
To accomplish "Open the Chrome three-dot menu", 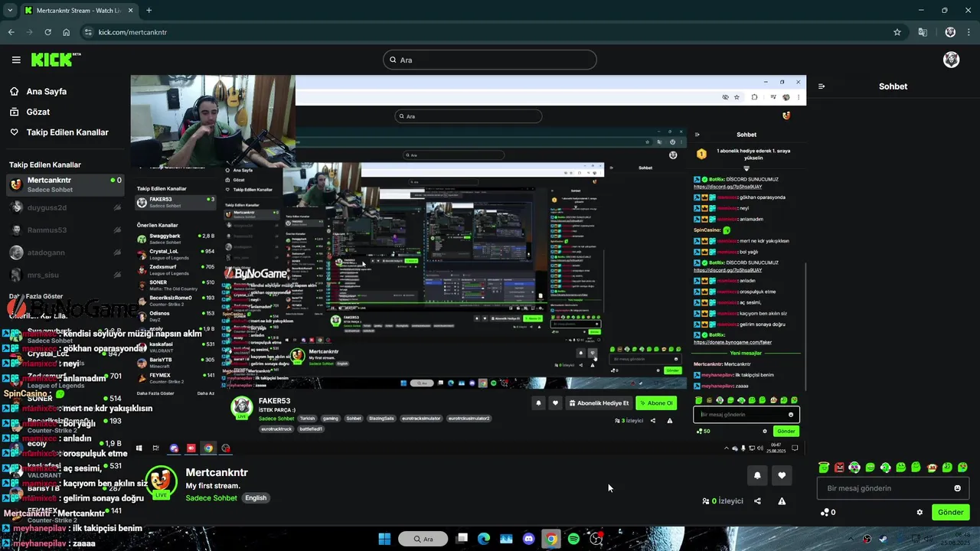I will click(969, 32).
